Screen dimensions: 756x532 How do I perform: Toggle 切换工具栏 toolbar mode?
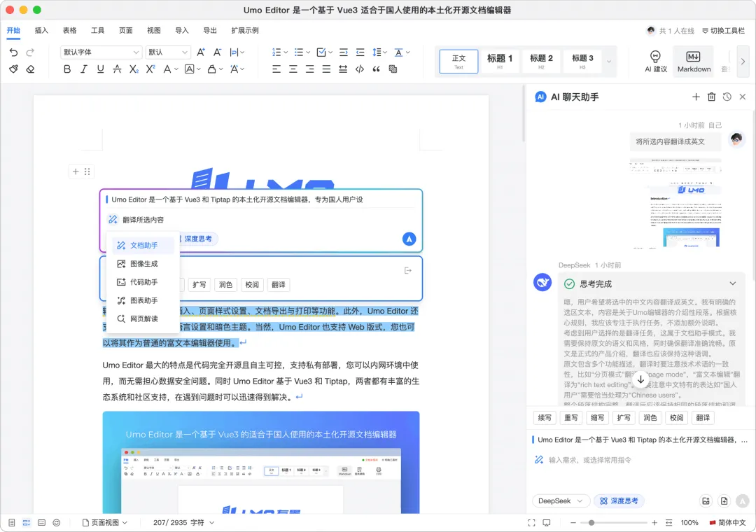pyautogui.click(x=723, y=30)
